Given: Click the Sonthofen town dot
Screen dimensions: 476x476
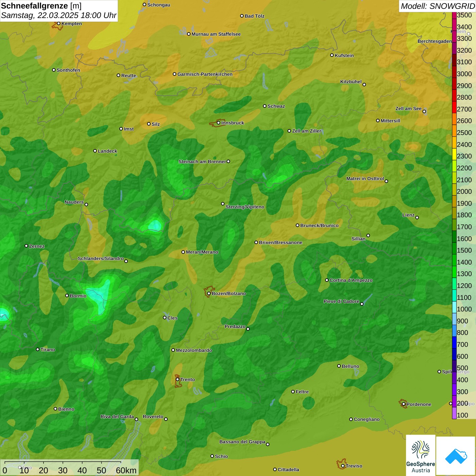Looking at the screenshot, I should click(54, 70).
